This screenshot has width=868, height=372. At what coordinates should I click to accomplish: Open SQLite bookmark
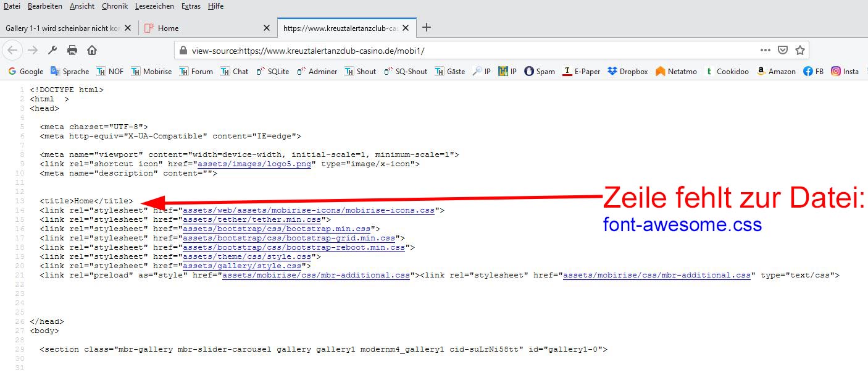pos(272,71)
